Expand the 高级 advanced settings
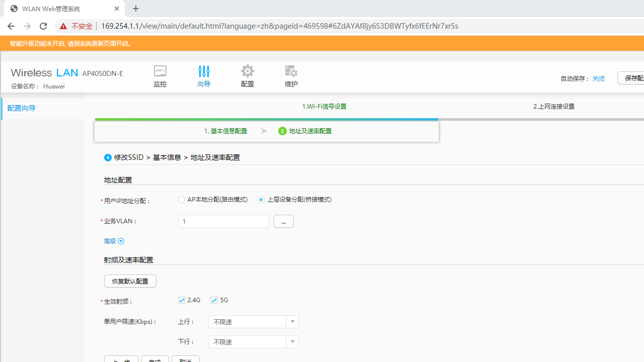The image size is (644, 362). 114,241
